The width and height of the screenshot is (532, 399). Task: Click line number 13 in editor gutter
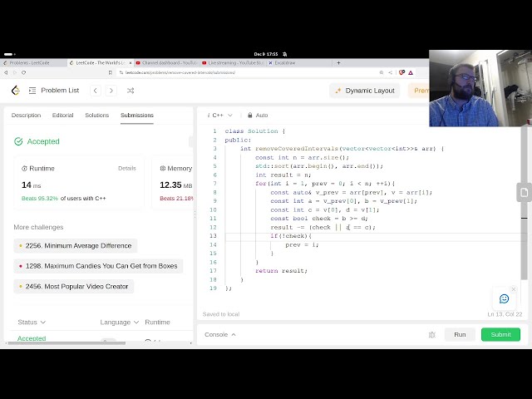213,236
